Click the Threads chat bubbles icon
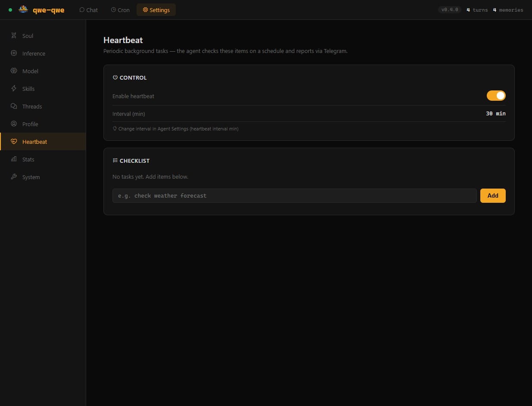The width and height of the screenshot is (532, 406). pyautogui.click(x=14, y=106)
